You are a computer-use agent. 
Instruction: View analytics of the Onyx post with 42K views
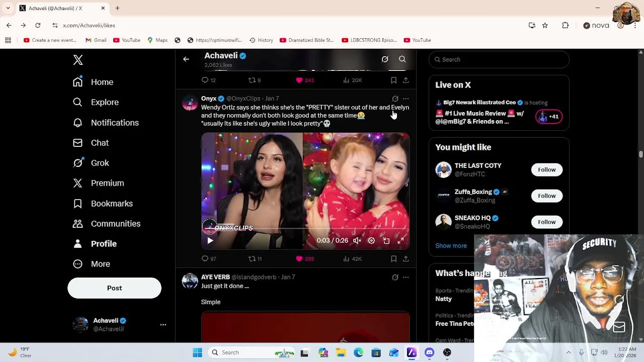pos(352,259)
